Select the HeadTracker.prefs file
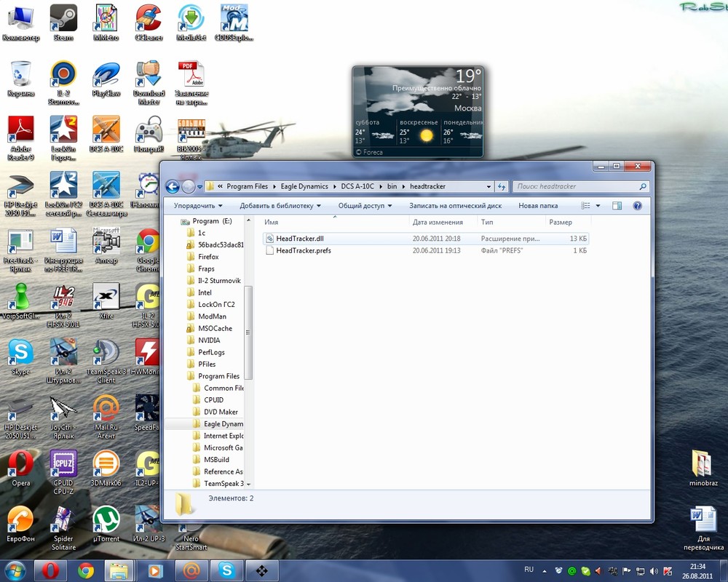Viewport: 728px width, 582px height. point(303,251)
